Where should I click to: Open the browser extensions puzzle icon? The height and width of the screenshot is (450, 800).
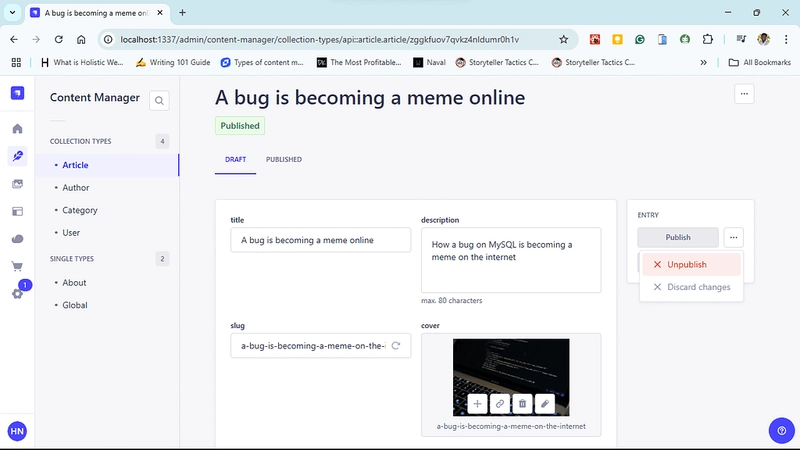pyautogui.click(x=707, y=39)
